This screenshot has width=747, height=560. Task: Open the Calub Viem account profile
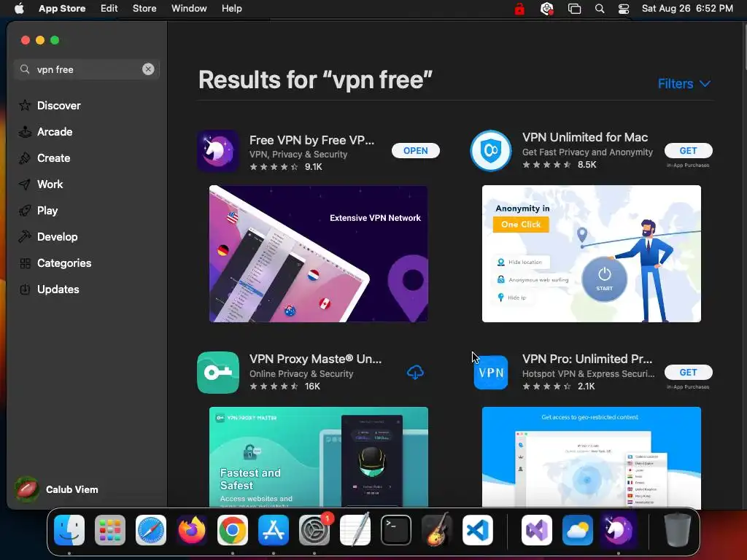pyautogui.click(x=56, y=489)
